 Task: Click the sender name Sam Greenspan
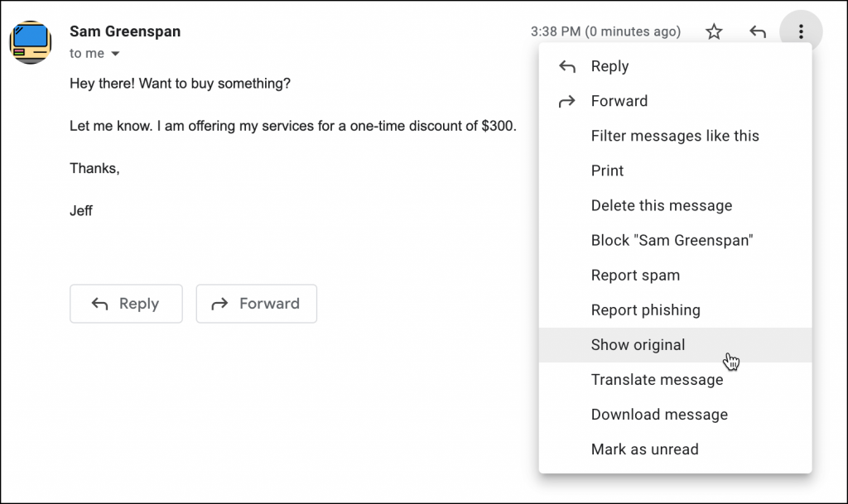(x=124, y=31)
